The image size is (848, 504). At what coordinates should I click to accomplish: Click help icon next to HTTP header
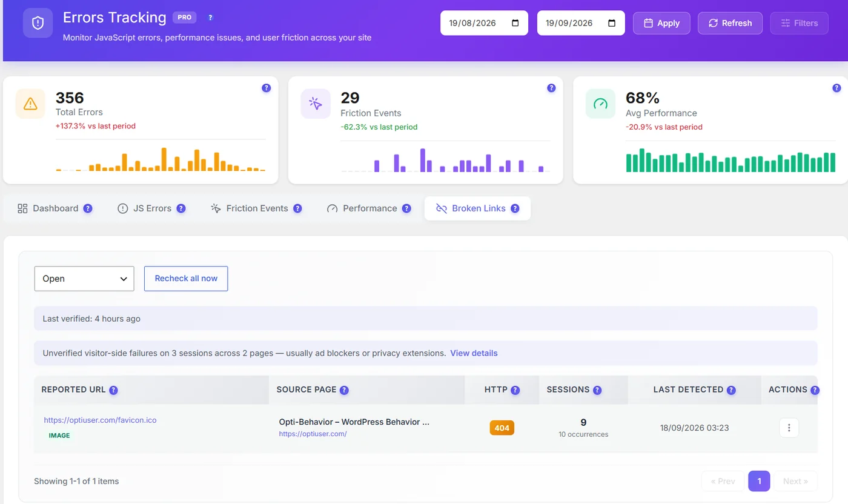pyautogui.click(x=515, y=390)
